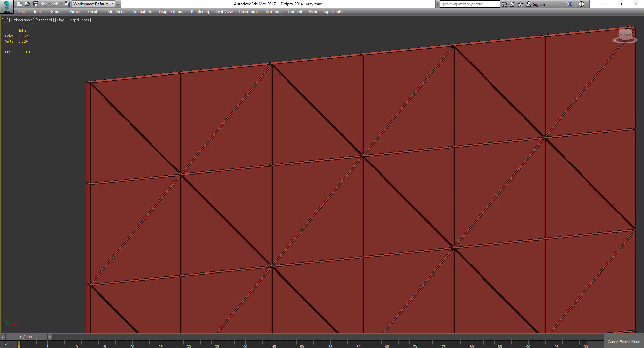Click the keyword search input field
Viewport: 644px width, 348px height.
(x=470, y=4)
